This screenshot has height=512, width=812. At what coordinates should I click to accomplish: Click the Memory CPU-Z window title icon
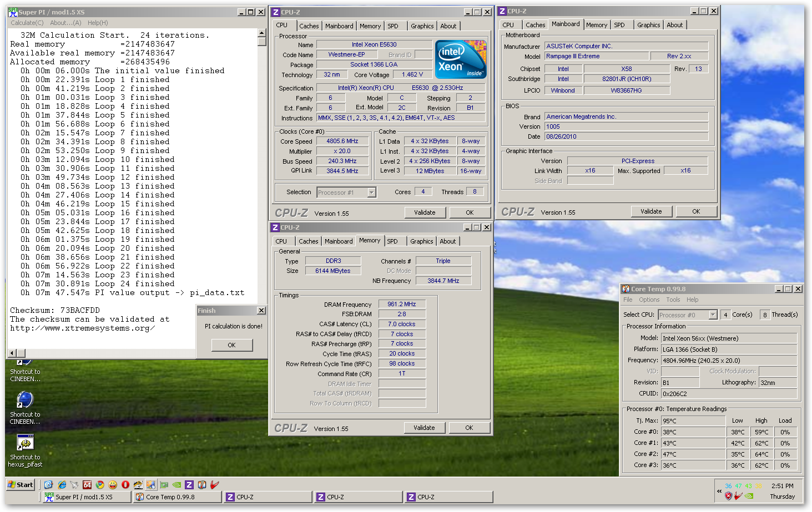pyautogui.click(x=275, y=227)
